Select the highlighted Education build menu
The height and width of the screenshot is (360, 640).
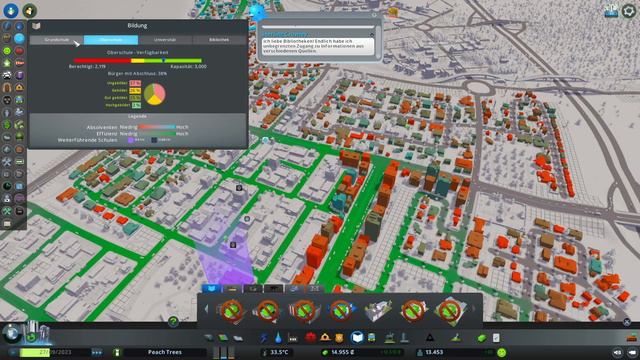[357, 338]
